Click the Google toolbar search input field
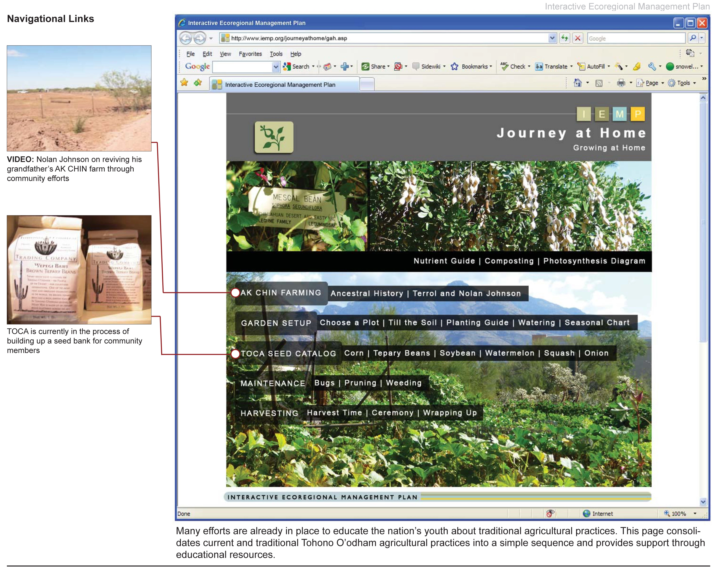728x568 pixels. click(x=243, y=67)
